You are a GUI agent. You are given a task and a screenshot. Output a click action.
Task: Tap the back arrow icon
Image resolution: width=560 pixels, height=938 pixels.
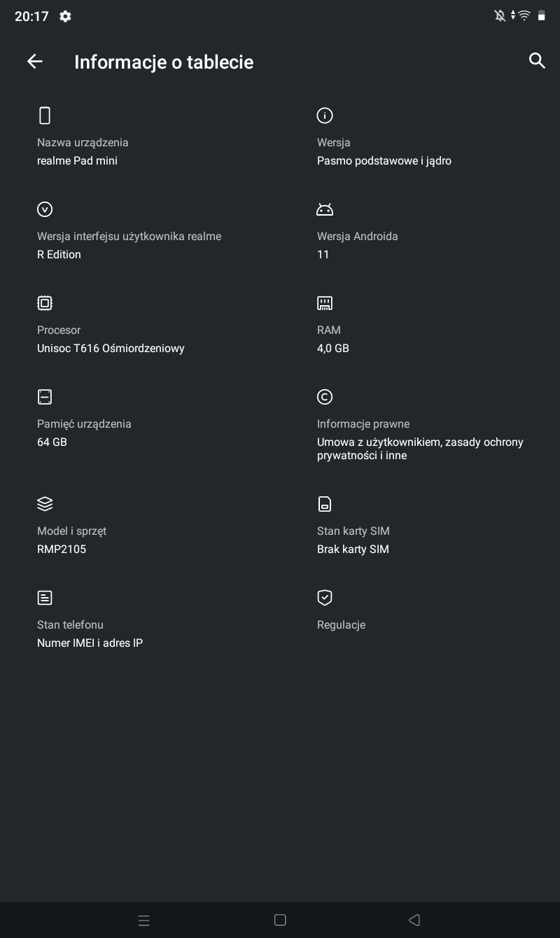pyautogui.click(x=34, y=62)
